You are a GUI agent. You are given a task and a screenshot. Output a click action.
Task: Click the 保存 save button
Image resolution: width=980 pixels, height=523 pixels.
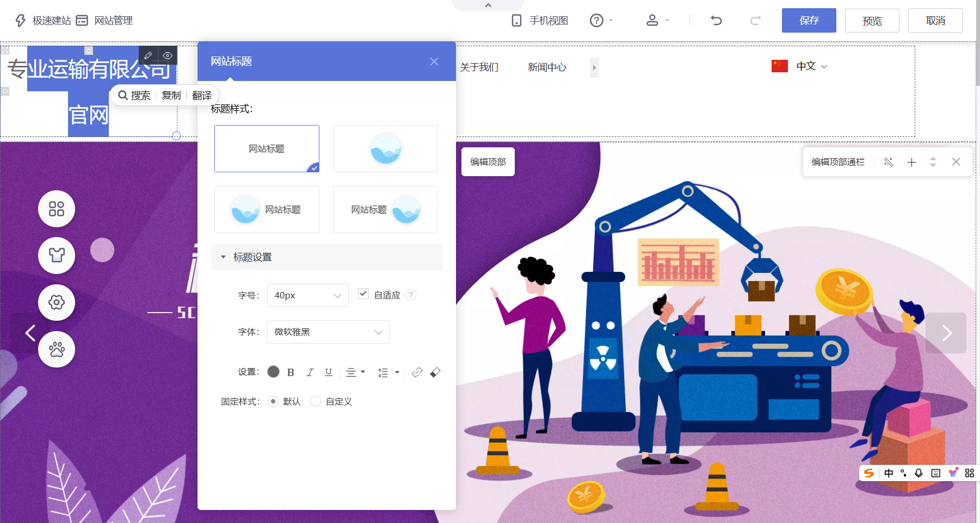[x=809, y=20]
